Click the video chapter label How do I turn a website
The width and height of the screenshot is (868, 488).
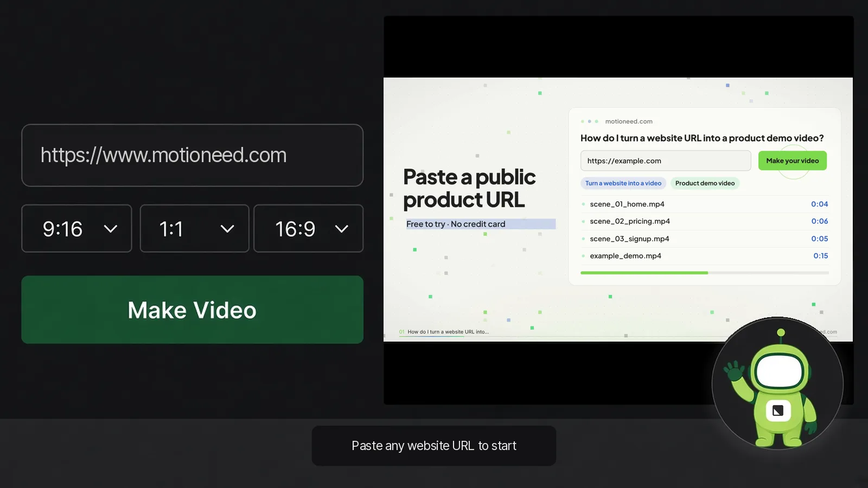tap(448, 332)
